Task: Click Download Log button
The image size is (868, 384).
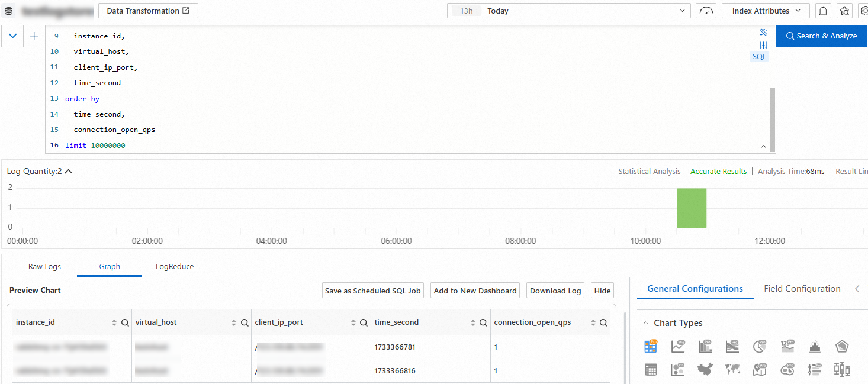Action: point(555,291)
